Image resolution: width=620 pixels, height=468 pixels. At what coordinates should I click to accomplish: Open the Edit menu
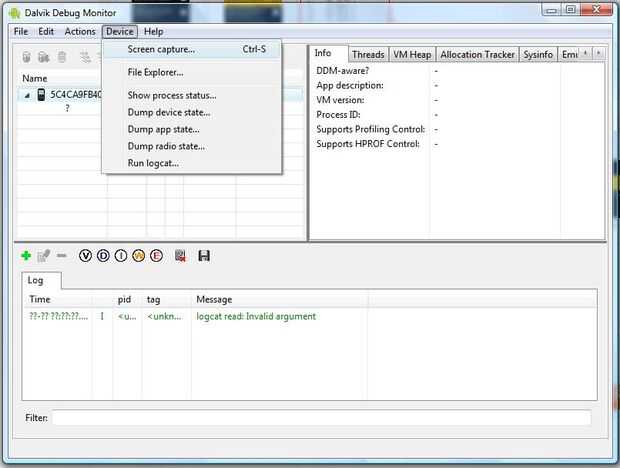click(46, 32)
